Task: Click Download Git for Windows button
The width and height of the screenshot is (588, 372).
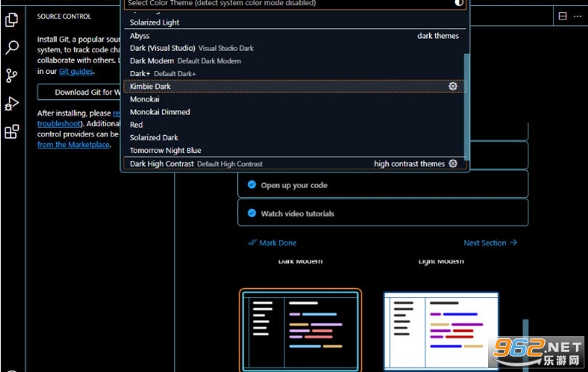Action: pos(79,92)
